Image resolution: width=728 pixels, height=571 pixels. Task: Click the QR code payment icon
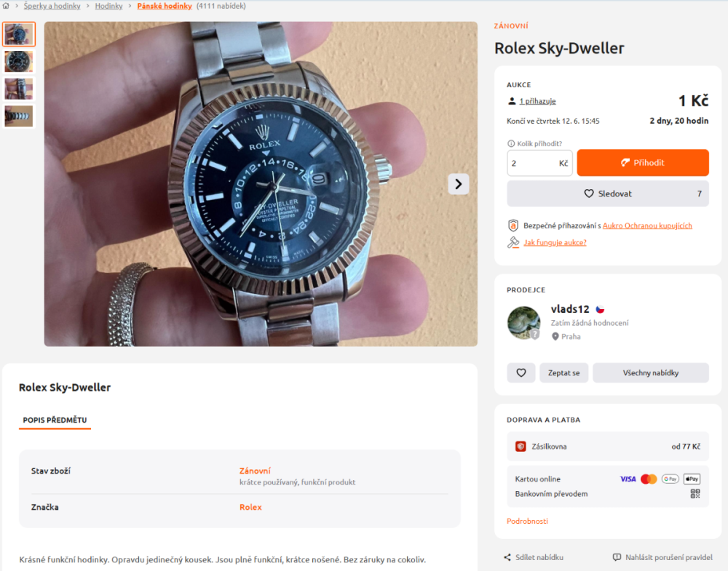pyautogui.click(x=695, y=494)
